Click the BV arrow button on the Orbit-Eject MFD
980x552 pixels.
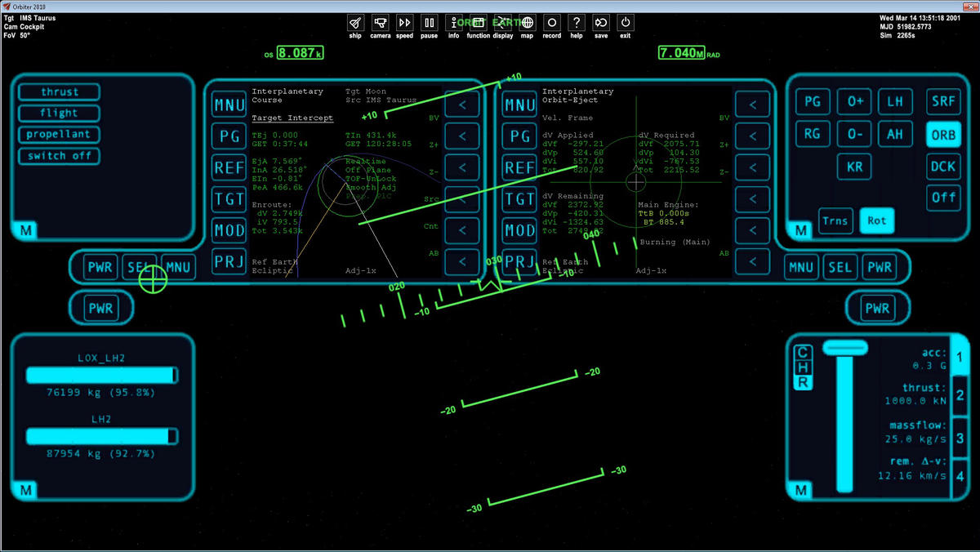coord(752,105)
